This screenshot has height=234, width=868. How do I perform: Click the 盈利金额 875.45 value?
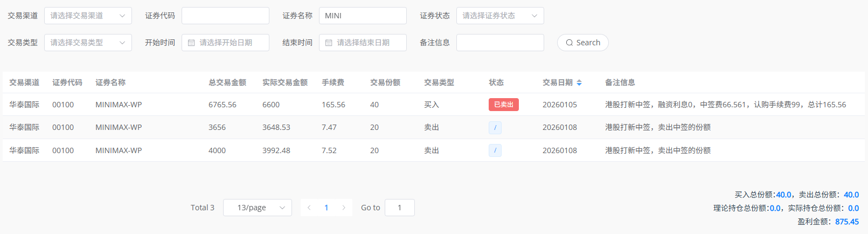[x=847, y=222]
